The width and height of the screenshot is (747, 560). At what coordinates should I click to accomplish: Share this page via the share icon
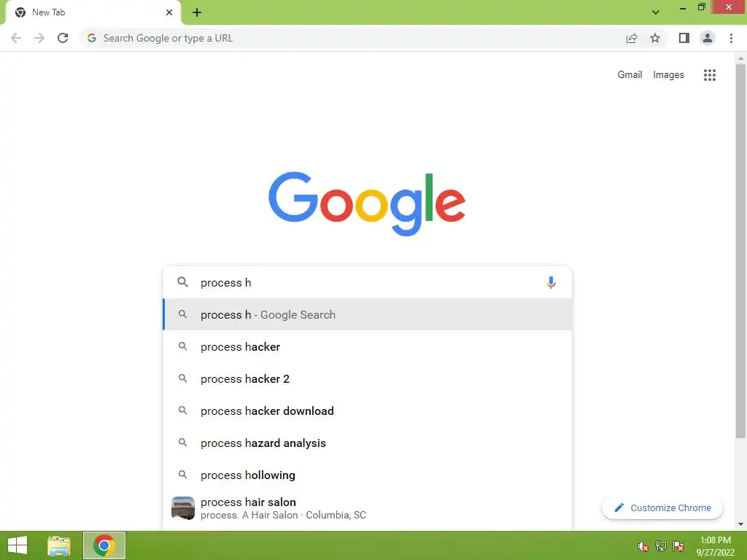click(631, 38)
